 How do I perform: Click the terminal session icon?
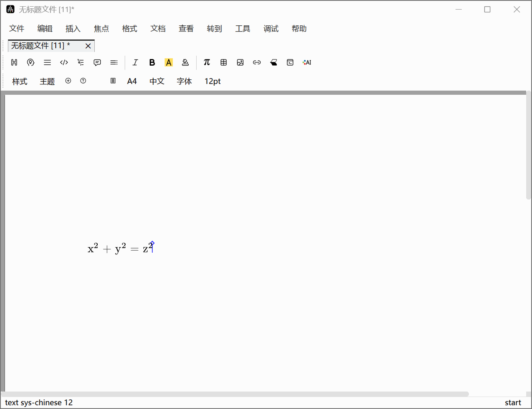tap(290, 62)
